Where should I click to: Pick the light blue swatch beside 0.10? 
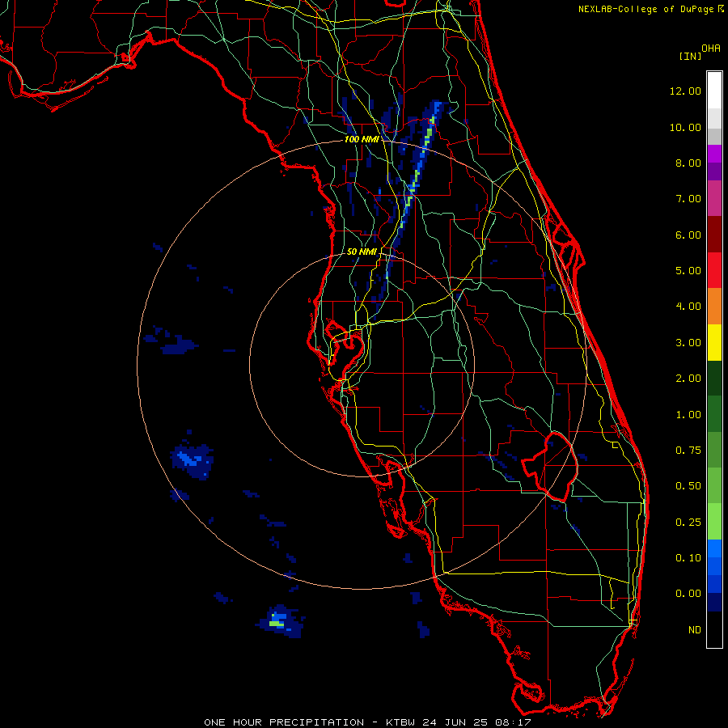714,548
